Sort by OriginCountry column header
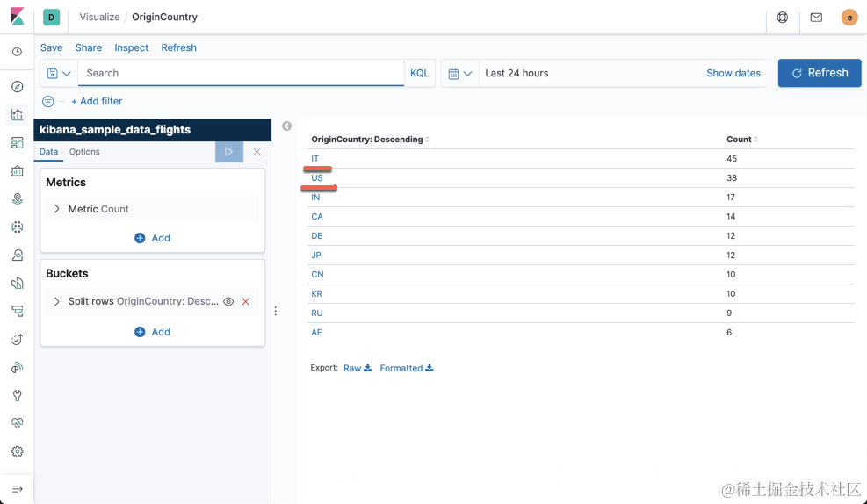The width and height of the screenshot is (867, 504). tap(370, 140)
